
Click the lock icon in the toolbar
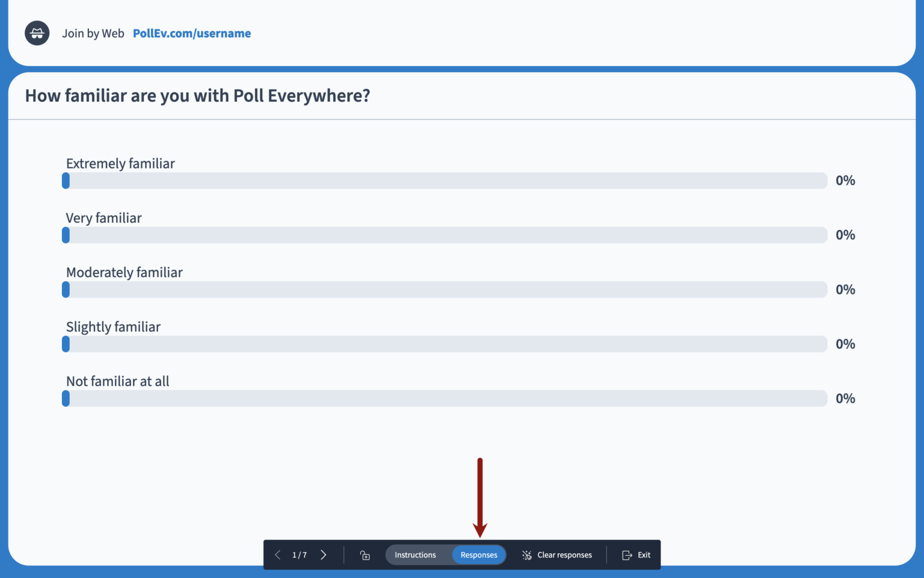[x=365, y=555]
